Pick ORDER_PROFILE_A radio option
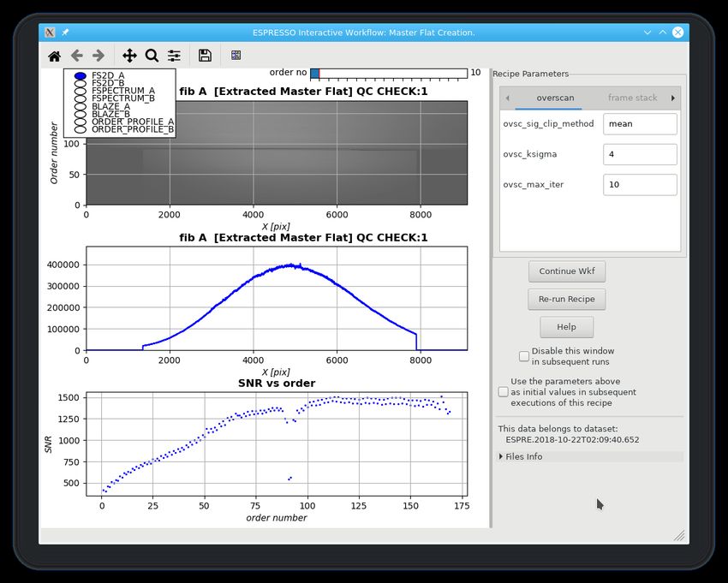Viewport: 728px width, 583px height. pos(81,122)
